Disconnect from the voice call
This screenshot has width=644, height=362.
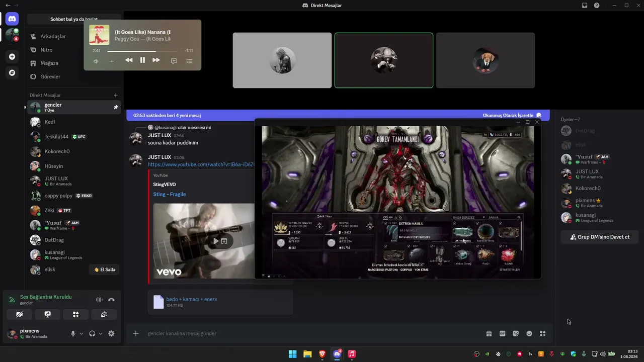[111, 300]
